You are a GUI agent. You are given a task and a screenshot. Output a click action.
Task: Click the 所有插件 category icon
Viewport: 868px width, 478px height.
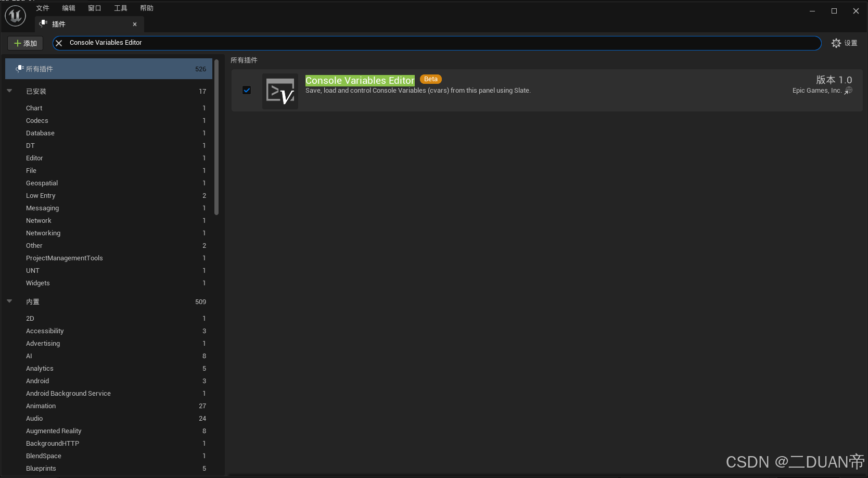pos(20,69)
